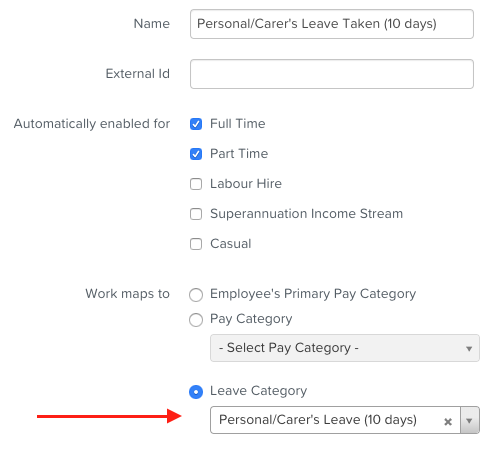This screenshot has width=502, height=450.
Task: Select Employee's Primary Pay Category radio
Action: tap(196, 295)
